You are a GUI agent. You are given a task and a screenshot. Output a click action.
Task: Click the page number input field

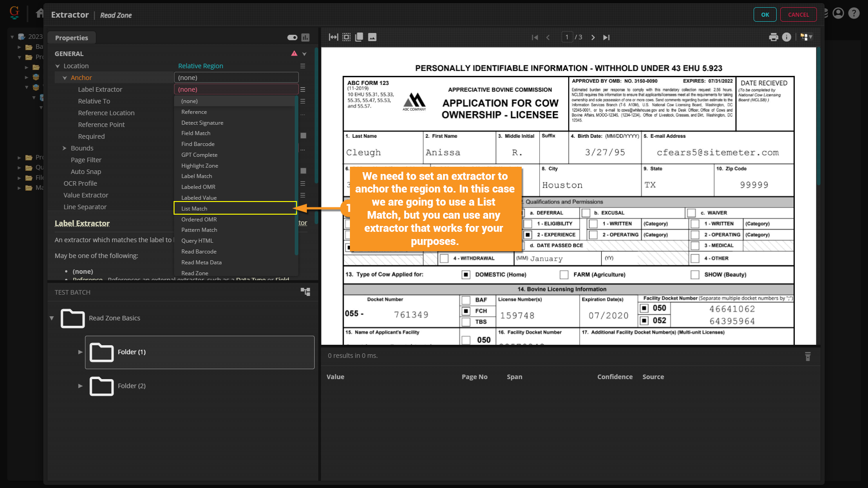coord(567,37)
